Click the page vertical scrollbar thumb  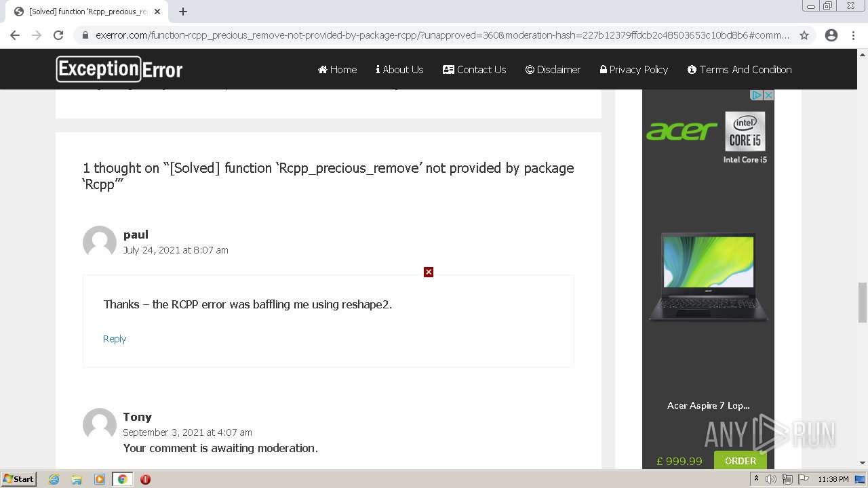point(863,304)
